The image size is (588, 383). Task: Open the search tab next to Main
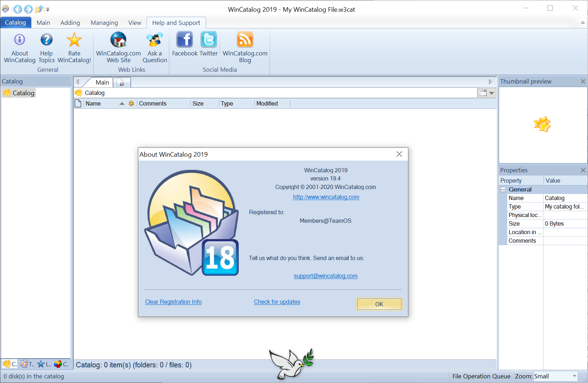coord(121,83)
